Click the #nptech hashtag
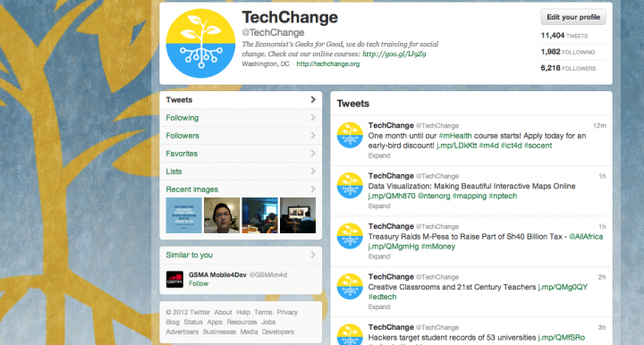The image size is (644, 345). pyautogui.click(x=503, y=196)
